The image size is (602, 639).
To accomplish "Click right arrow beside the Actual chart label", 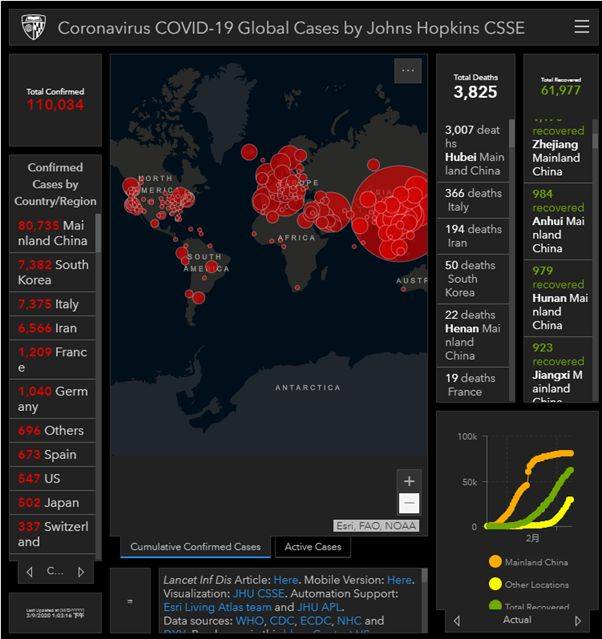I will coord(578,621).
